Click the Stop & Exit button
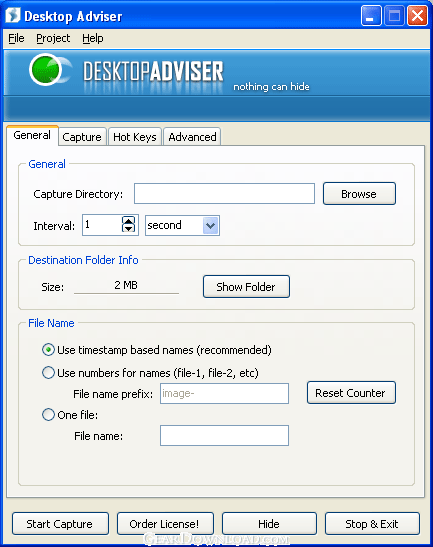433x547 pixels. (x=372, y=524)
